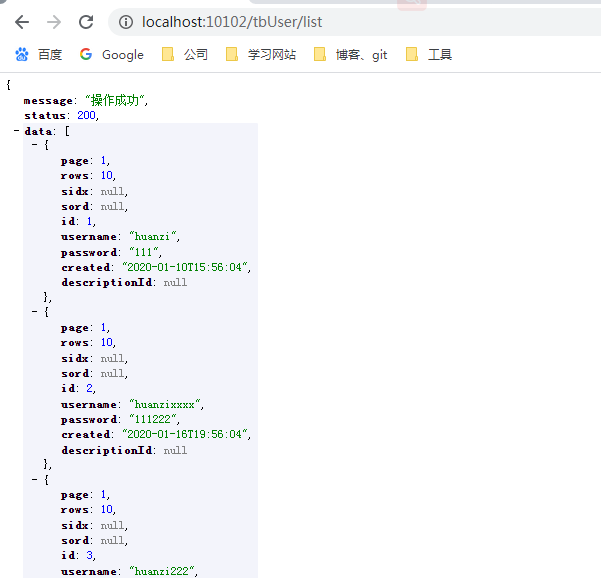This screenshot has height=578, width=601.
Task: Collapse the data array
Action: click(17, 131)
